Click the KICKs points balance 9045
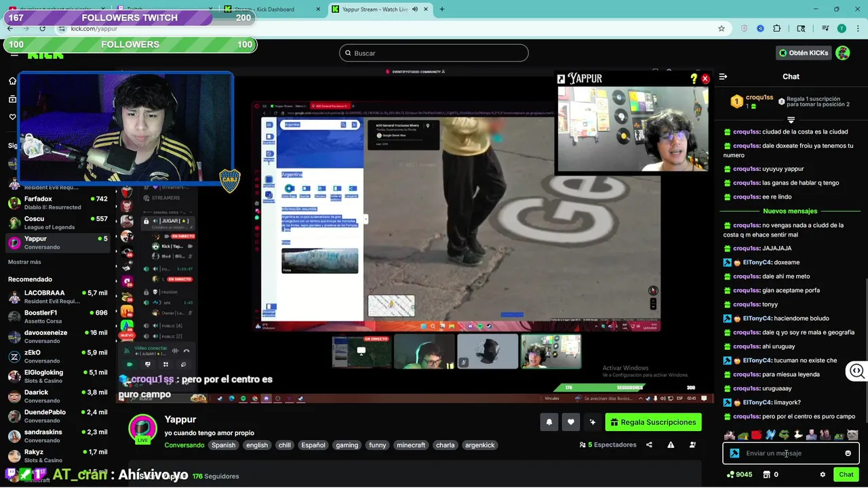 point(739,474)
